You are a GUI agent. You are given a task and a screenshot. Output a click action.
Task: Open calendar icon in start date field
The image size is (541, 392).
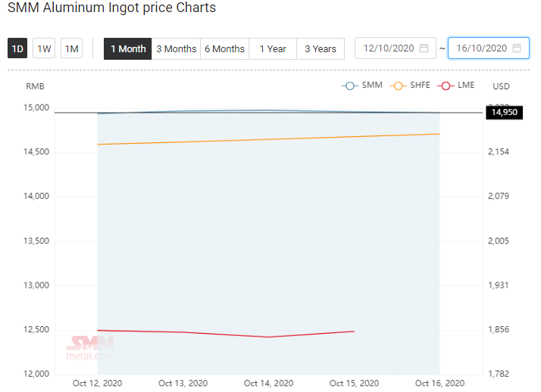424,48
